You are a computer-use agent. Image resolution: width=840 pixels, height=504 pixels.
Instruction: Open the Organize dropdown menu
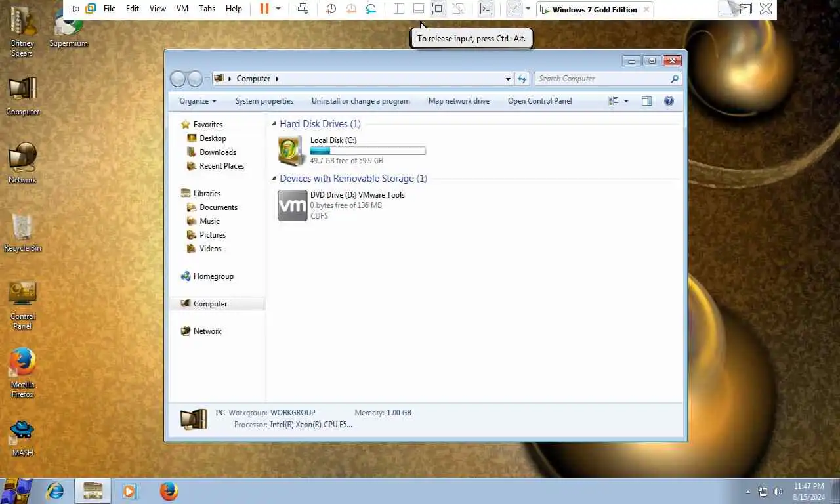(x=198, y=101)
